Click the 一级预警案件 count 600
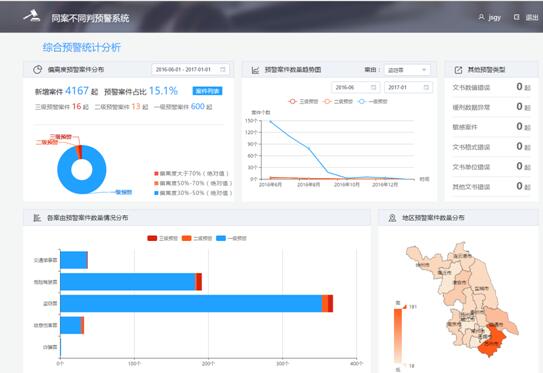The height and width of the screenshot is (373, 543). coord(198,106)
